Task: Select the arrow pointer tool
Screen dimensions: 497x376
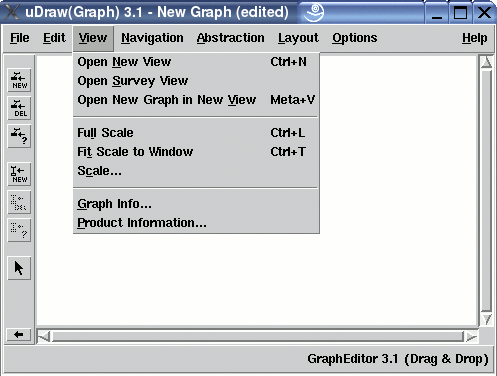Action: click(19, 268)
